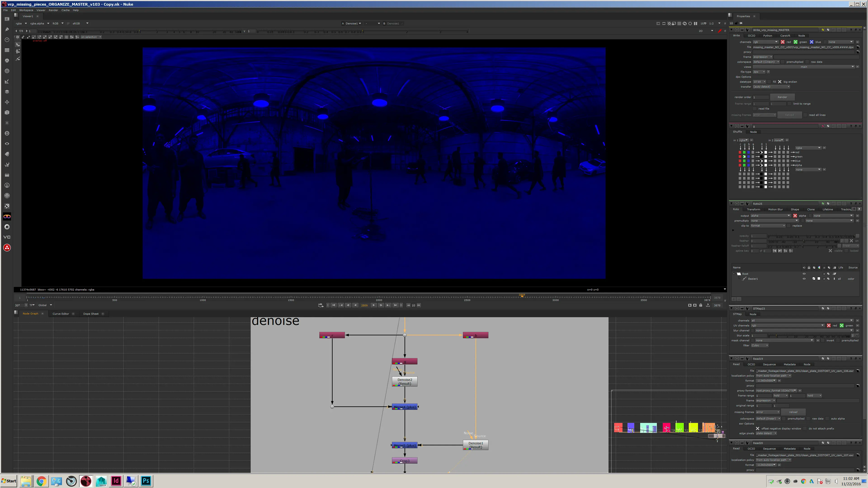Open the Filter nodes toolbar icon
Image resolution: width=868 pixels, height=488 pixels.
[x=7, y=71]
